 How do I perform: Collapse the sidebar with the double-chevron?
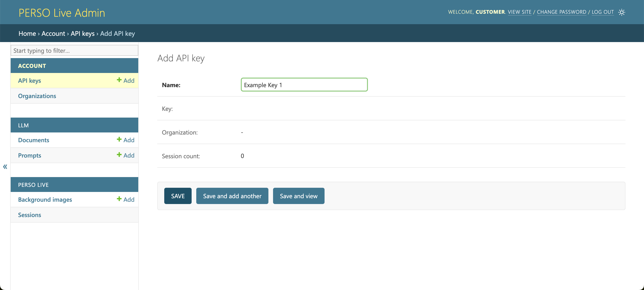tap(5, 167)
